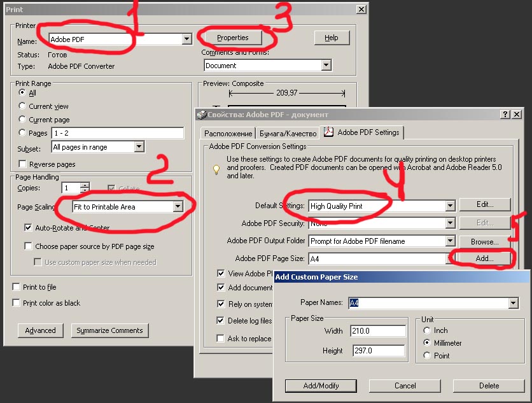Click the Height field showing 297.0
Screen dimensions: 532x403
point(379,350)
